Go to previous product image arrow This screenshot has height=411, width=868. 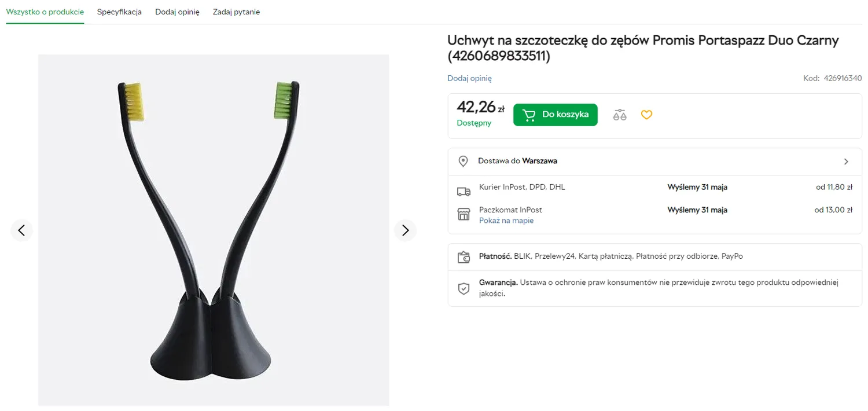pyautogui.click(x=21, y=230)
